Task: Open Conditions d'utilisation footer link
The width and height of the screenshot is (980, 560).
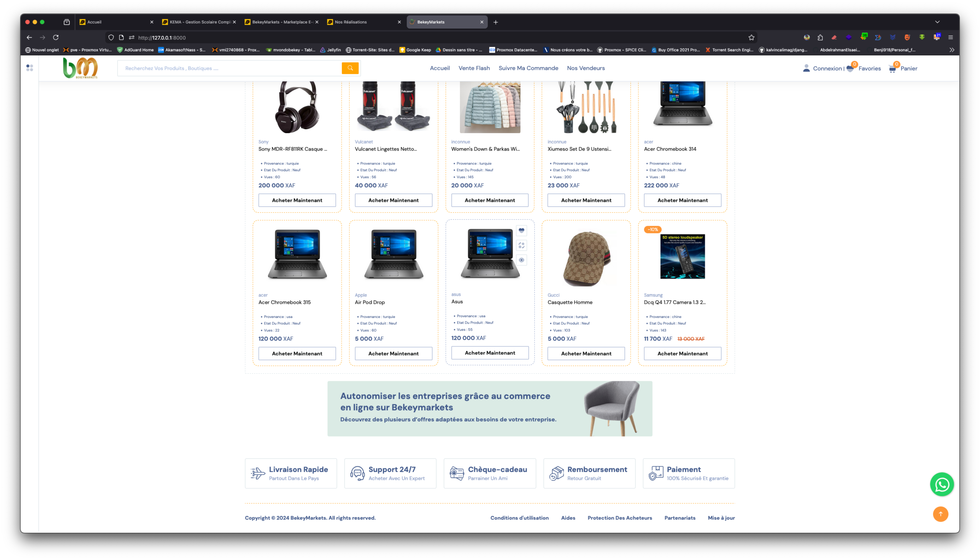Action: tap(519, 518)
